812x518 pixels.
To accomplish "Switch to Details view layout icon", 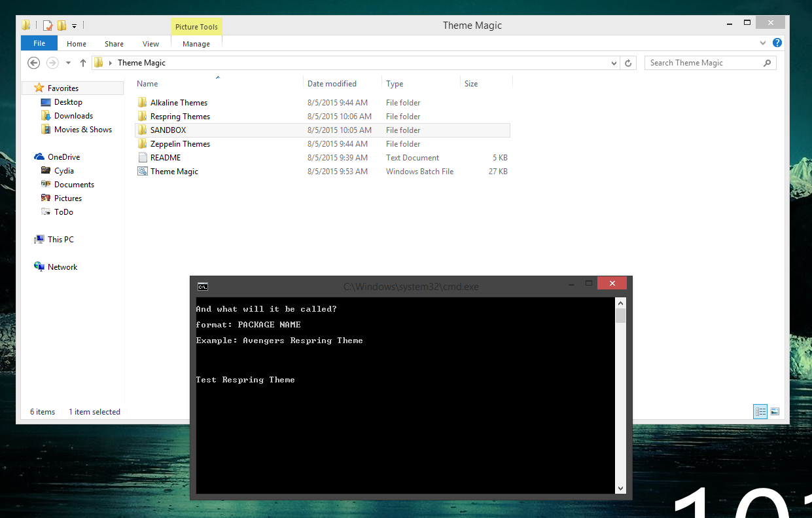I will [760, 411].
